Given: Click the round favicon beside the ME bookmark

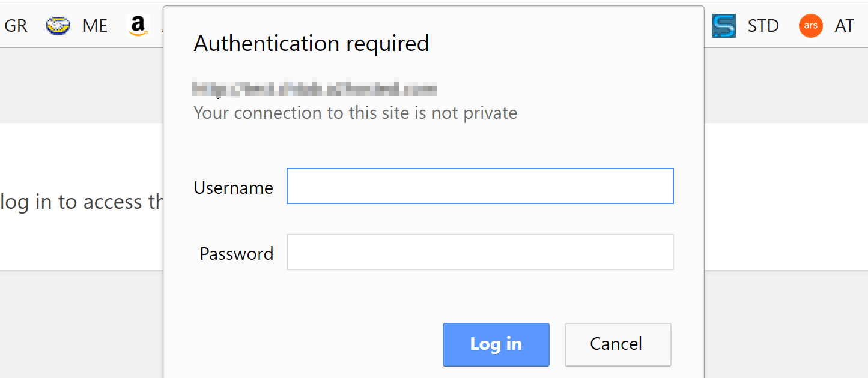Looking at the screenshot, I should tap(58, 25).
